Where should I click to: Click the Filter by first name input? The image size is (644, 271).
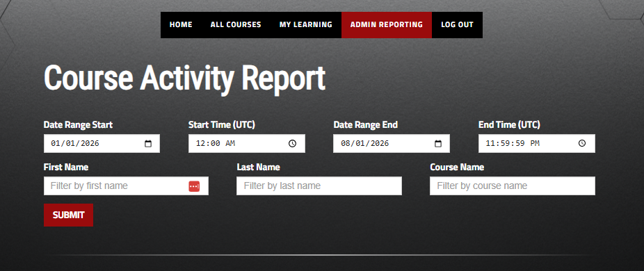126,186
